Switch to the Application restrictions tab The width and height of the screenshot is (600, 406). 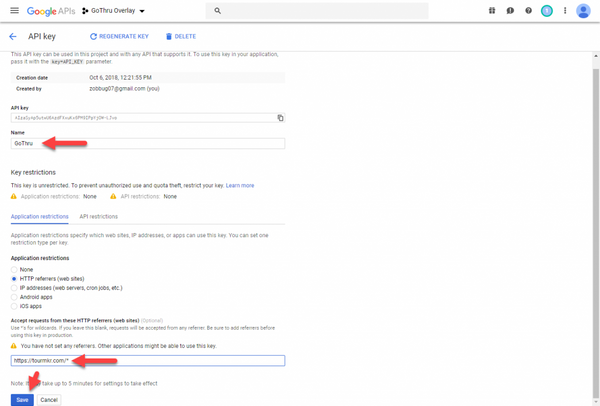coord(40,216)
